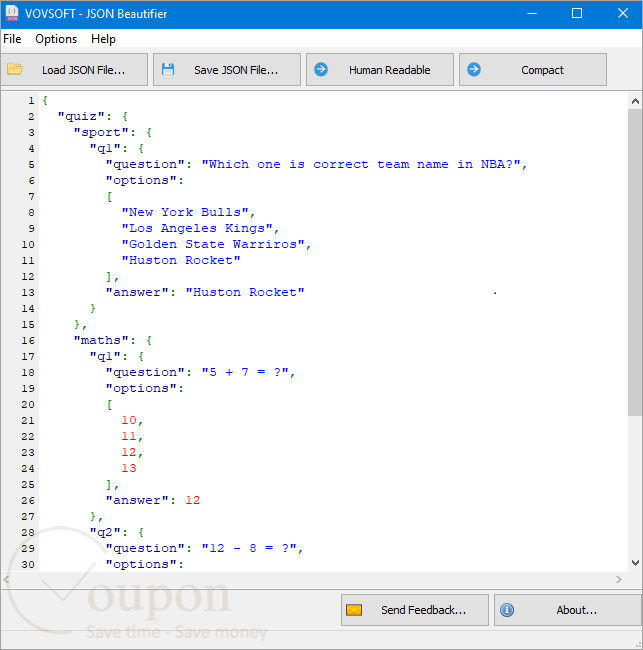Click the Save JSON File... button label
The height and width of the screenshot is (650, 643).
[x=236, y=70]
